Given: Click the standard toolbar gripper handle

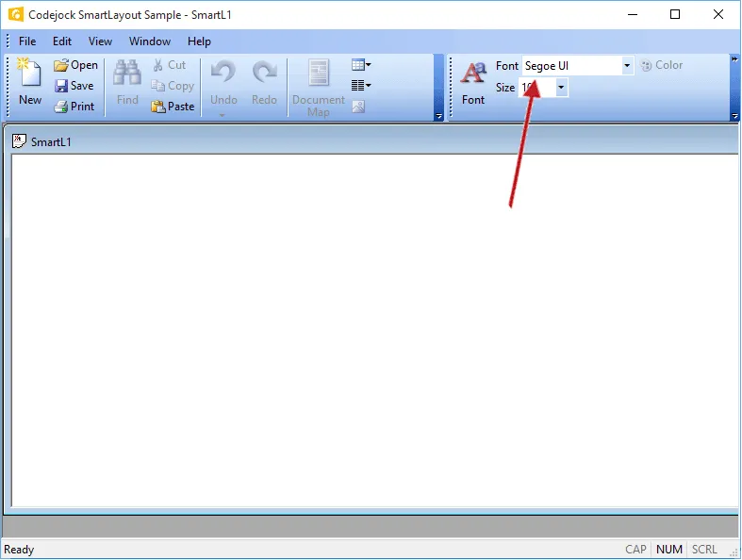Looking at the screenshot, I should (x=8, y=87).
